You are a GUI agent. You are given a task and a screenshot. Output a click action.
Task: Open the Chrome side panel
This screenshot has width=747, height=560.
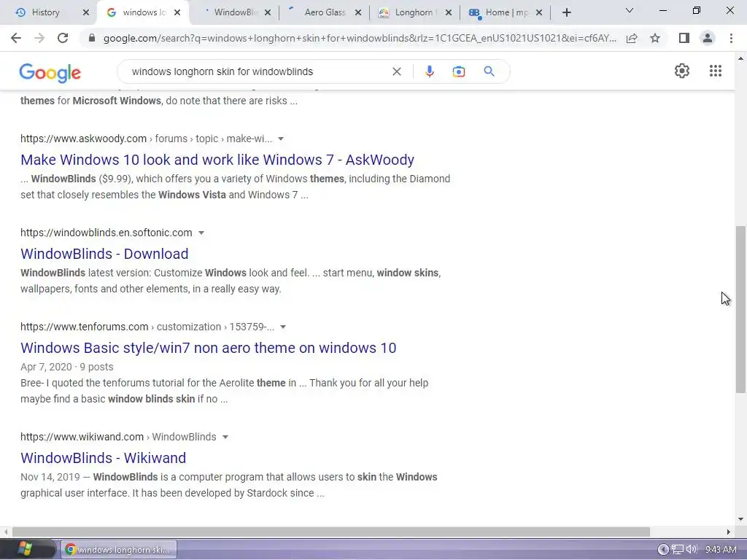tap(684, 38)
